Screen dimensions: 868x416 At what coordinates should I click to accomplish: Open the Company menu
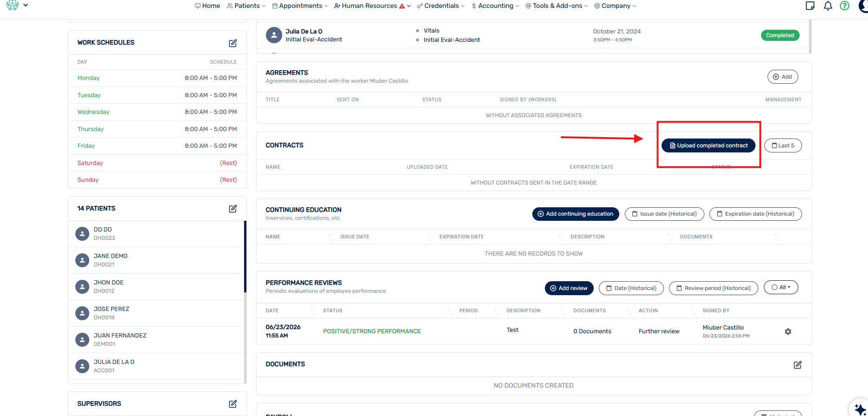click(x=615, y=6)
